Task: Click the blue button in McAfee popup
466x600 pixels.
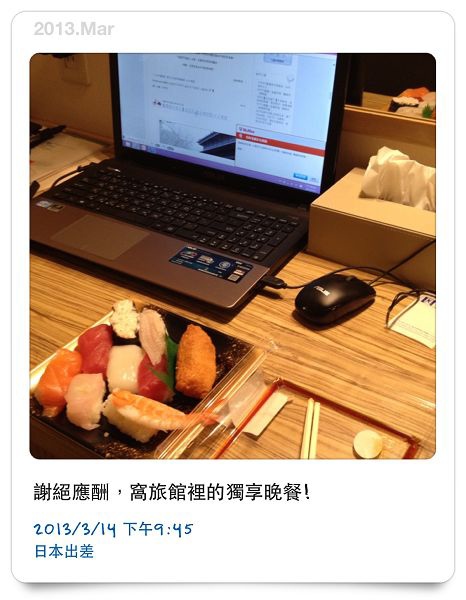Action: click(x=300, y=176)
